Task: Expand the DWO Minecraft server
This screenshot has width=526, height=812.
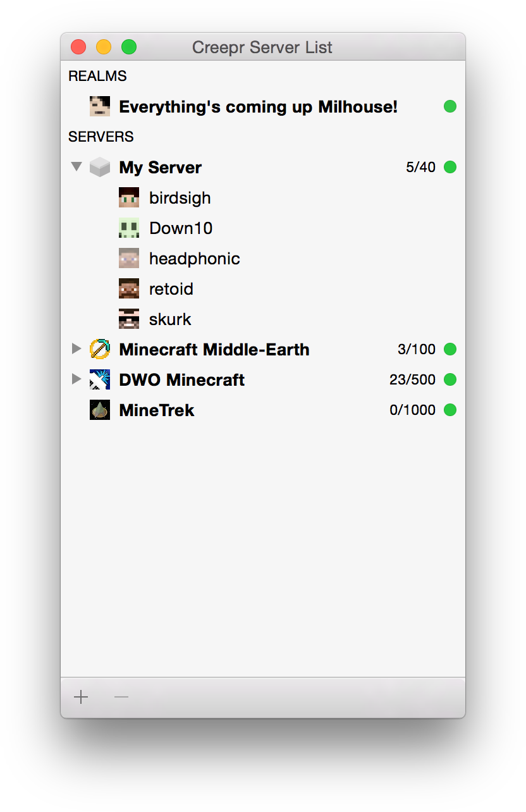Action: coord(76,379)
